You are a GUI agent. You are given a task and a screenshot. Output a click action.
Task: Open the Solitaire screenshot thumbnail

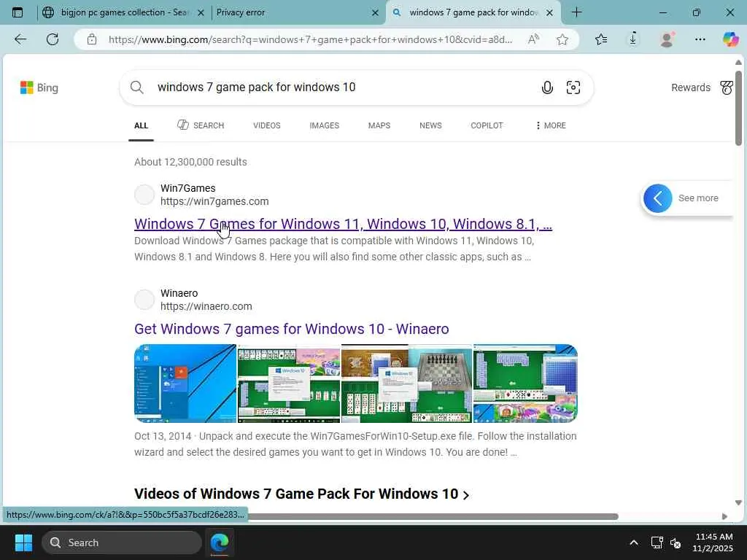[289, 384]
